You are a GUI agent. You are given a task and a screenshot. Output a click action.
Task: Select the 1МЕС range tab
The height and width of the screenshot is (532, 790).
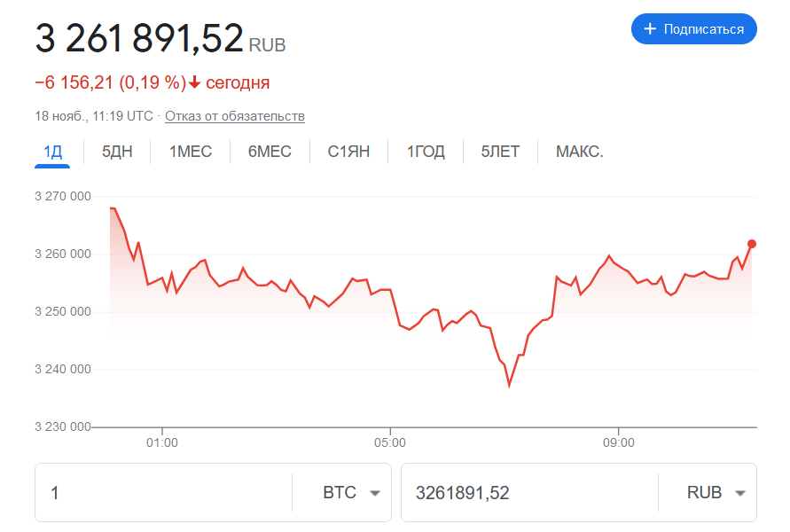(x=191, y=152)
